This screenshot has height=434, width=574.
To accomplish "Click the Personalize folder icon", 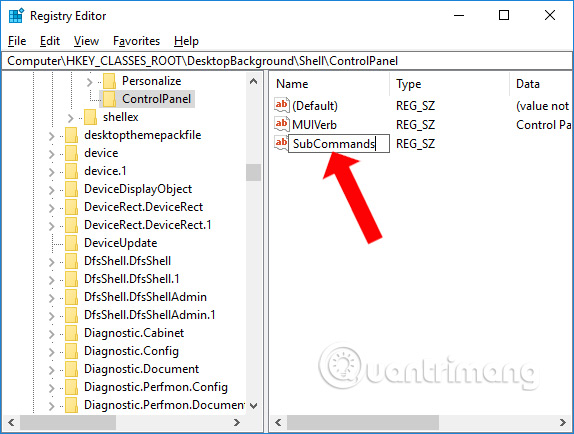I will [x=109, y=81].
